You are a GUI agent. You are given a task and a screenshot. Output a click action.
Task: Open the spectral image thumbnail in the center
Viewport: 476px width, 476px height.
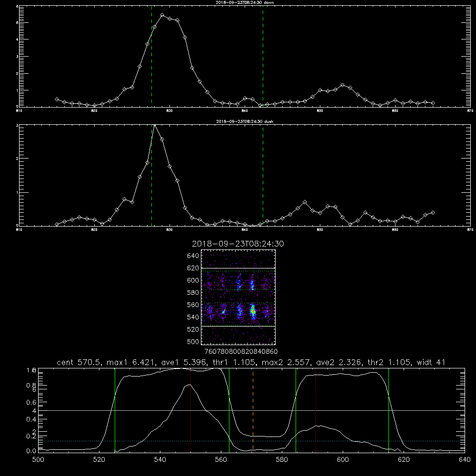click(238, 297)
